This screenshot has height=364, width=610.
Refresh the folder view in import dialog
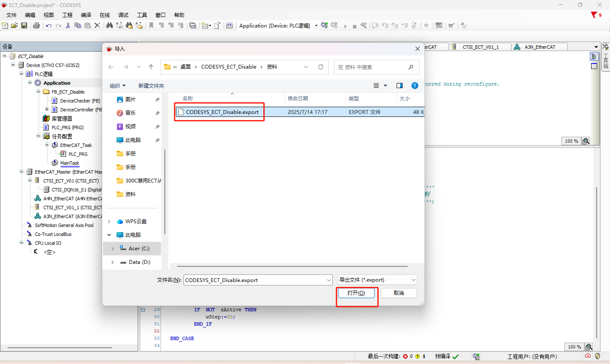coord(321,67)
